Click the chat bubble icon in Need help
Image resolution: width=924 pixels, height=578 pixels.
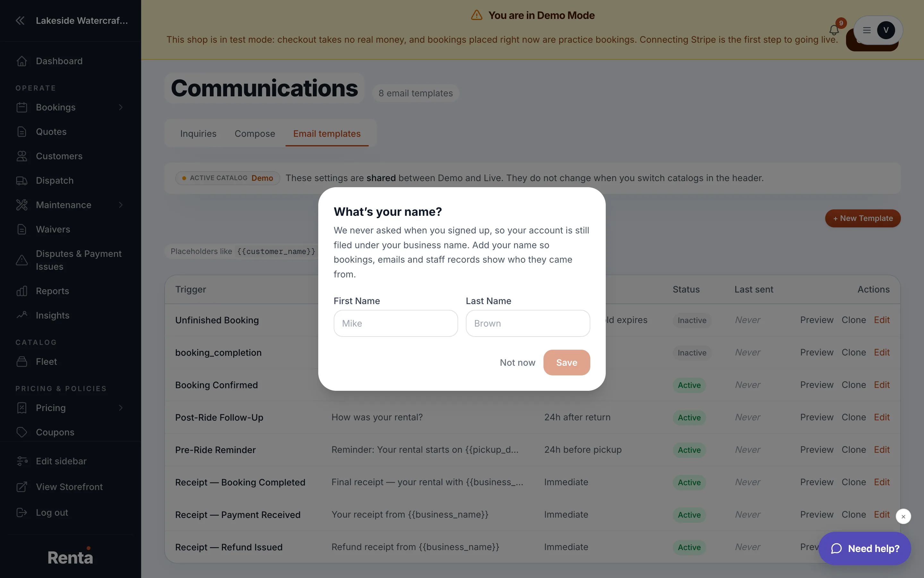836,548
